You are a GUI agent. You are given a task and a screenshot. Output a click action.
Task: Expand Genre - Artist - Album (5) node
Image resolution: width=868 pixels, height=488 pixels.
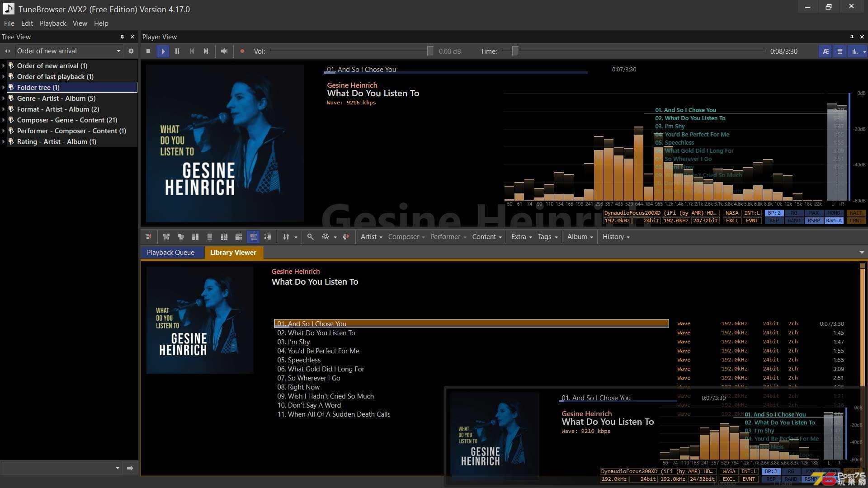point(4,99)
